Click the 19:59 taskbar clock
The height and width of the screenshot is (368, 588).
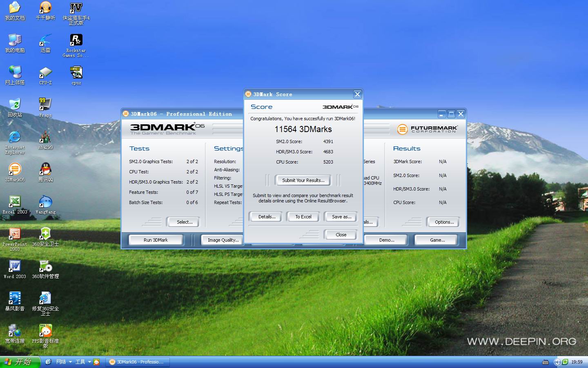tap(577, 362)
